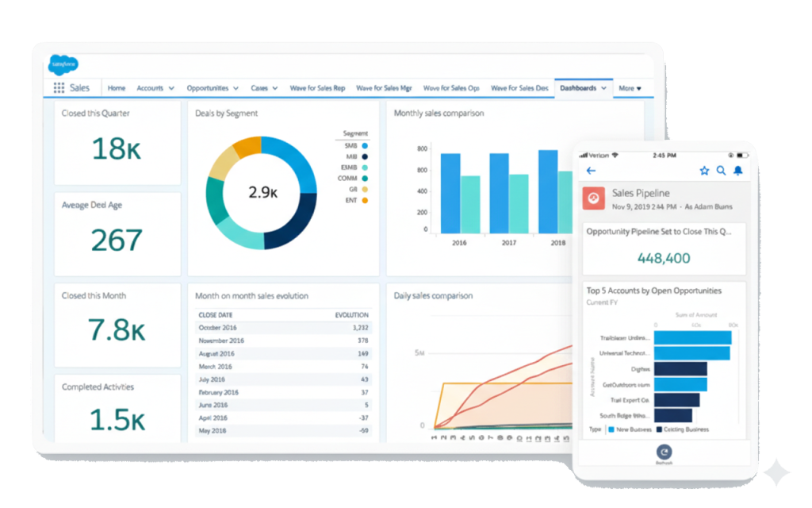Tap the star to favorite Sales Pipeline
This screenshot has height=508, width=812.
point(704,171)
